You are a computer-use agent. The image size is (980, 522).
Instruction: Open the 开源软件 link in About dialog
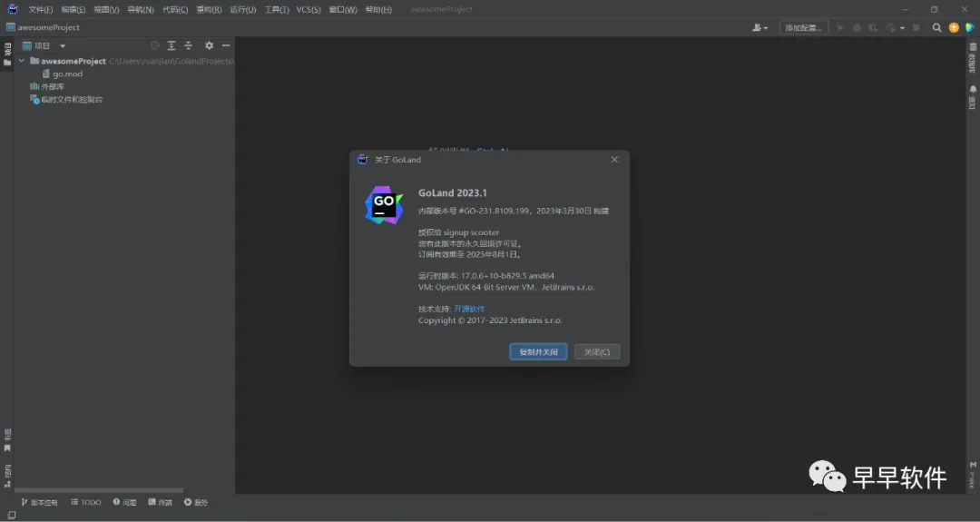(x=469, y=309)
